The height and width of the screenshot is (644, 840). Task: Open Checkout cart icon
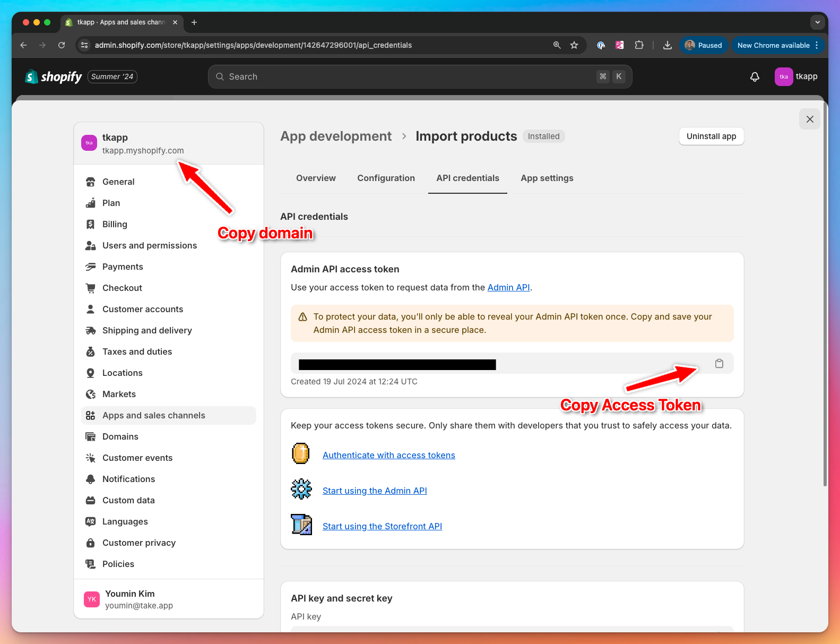tap(91, 288)
